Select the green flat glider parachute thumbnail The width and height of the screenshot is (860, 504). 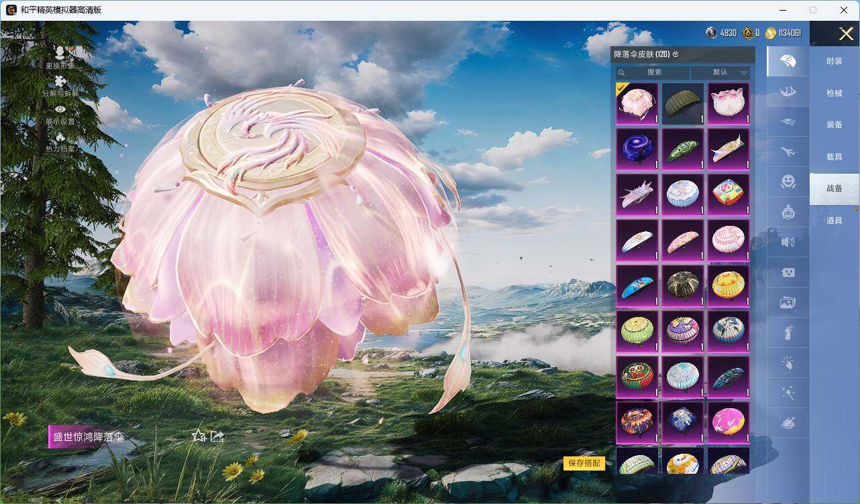pos(683,149)
